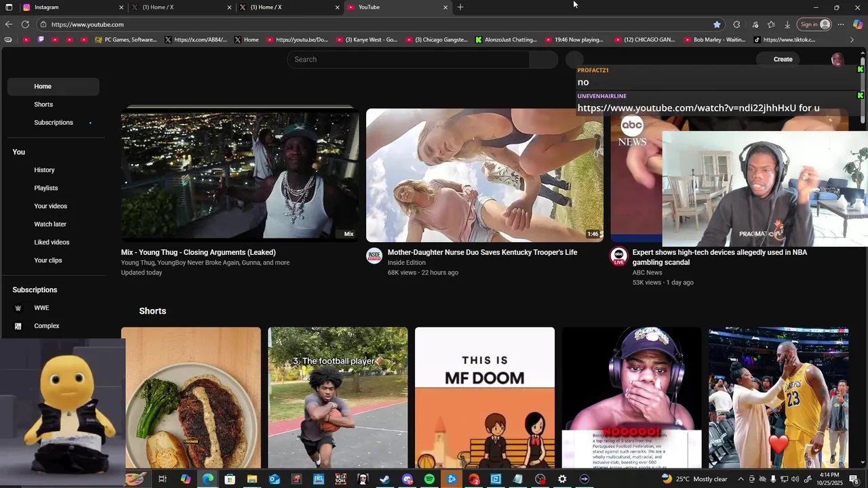Open Liked videos in the sidebar

pyautogui.click(x=53, y=243)
